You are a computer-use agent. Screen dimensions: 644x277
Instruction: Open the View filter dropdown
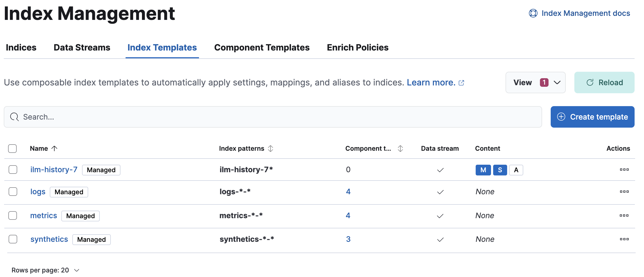535,82
